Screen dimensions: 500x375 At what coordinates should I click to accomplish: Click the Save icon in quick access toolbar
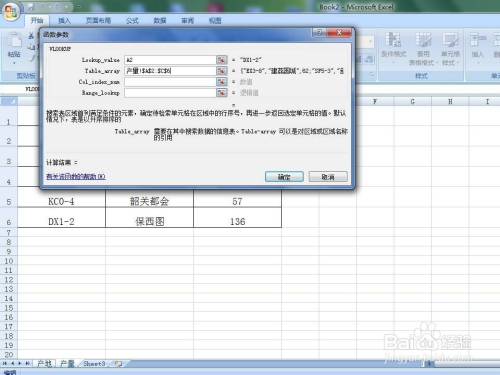point(31,6)
